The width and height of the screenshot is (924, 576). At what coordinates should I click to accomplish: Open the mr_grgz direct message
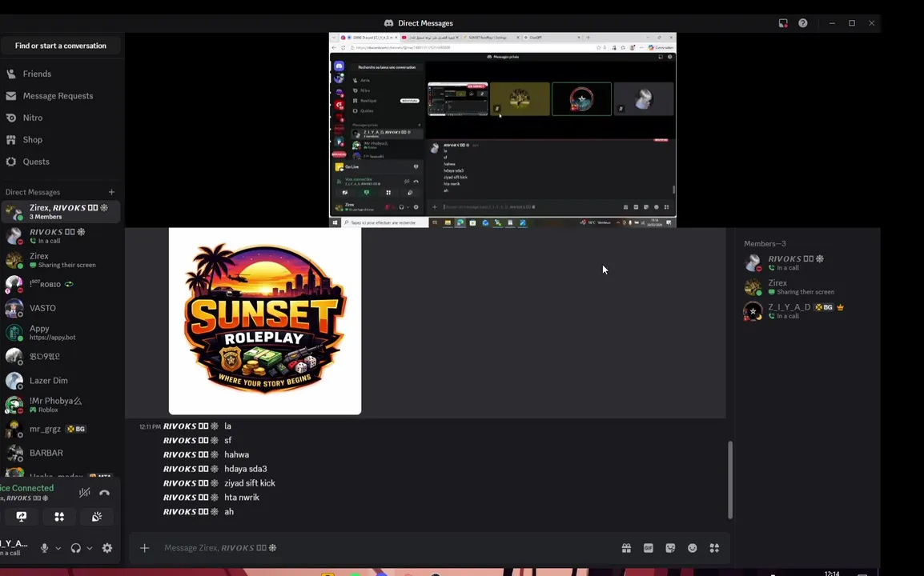click(60, 429)
